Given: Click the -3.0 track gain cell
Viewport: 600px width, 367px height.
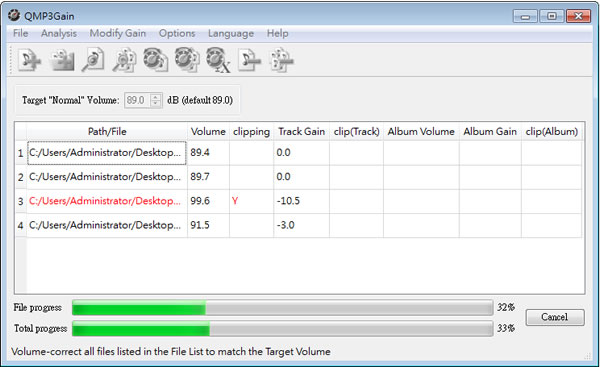Looking at the screenshot, I should [302, 225].
